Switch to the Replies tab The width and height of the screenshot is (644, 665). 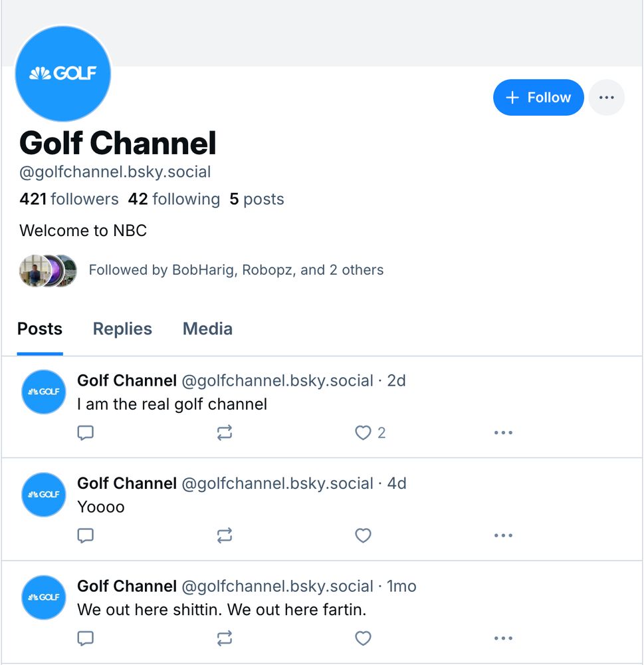[x=122, y=329]
